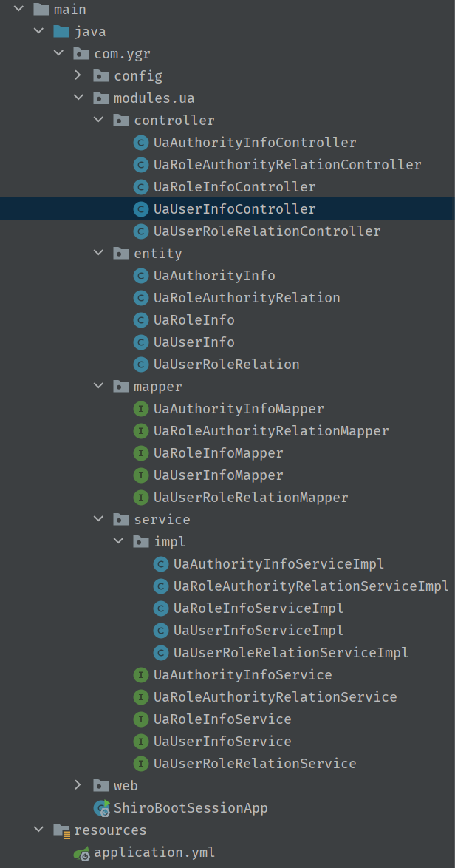
Task: Collapse the java folder chevron
Action: (x=38, y=32)
